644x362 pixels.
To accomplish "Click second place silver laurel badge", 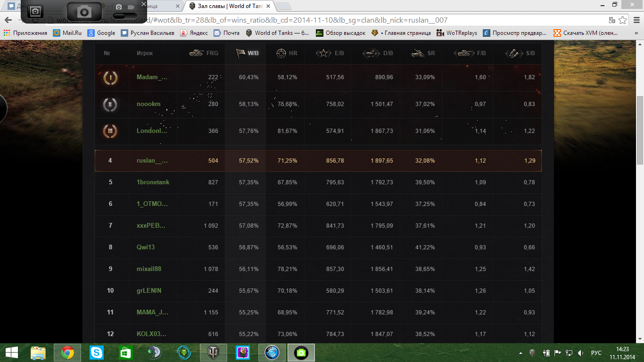I will pyautogui.click(x=110, y=104).
